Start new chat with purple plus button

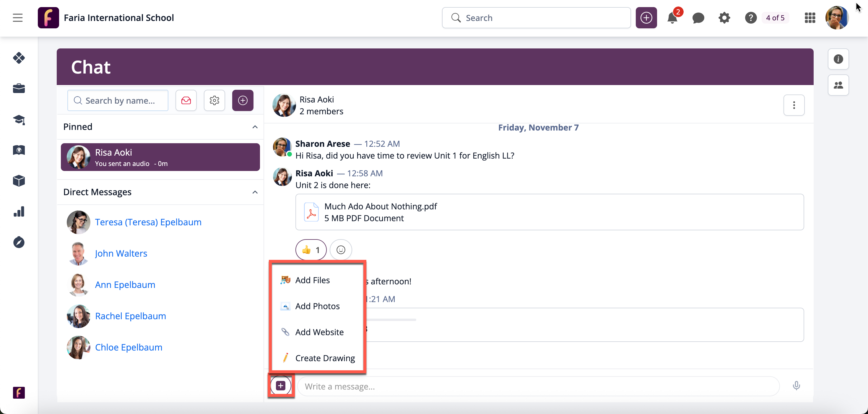(243, 100)
